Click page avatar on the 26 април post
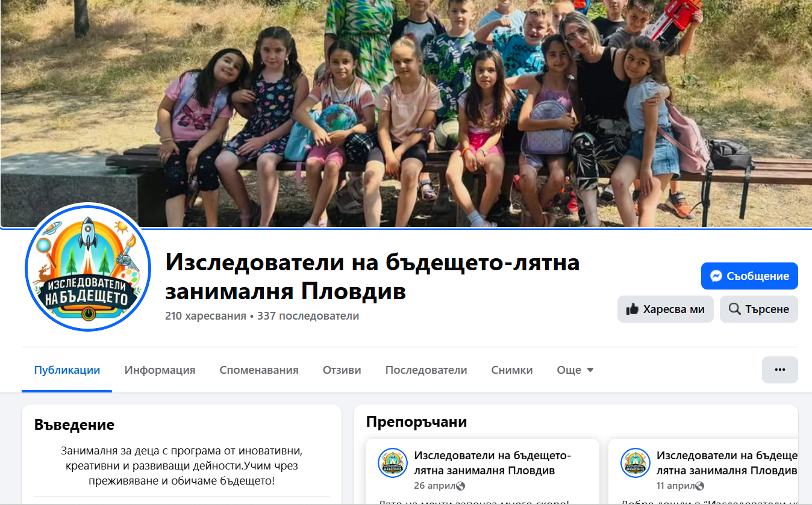Screen dimensions: 812x505 pos(393,463)
